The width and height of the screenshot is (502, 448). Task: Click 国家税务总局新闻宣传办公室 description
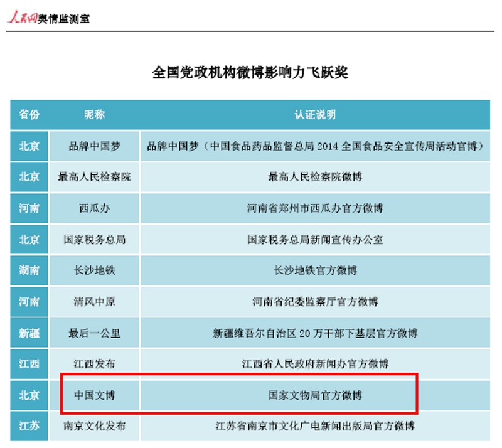coord(316,239)
